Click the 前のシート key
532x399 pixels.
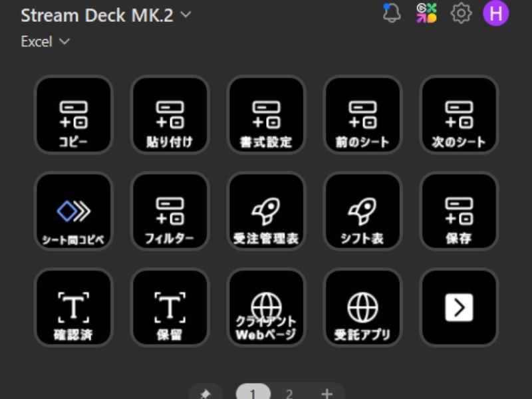362,115
